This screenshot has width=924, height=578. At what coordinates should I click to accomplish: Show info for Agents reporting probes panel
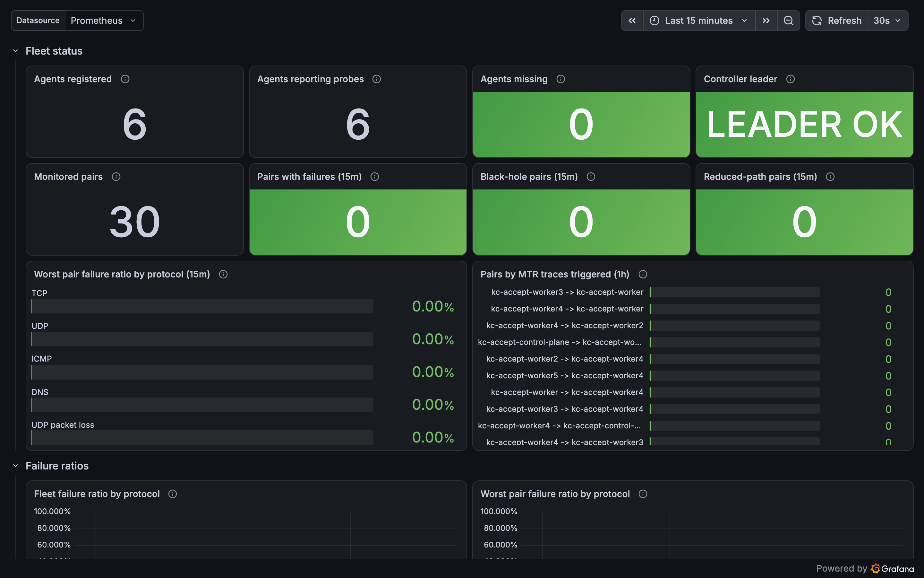[376, 79]
